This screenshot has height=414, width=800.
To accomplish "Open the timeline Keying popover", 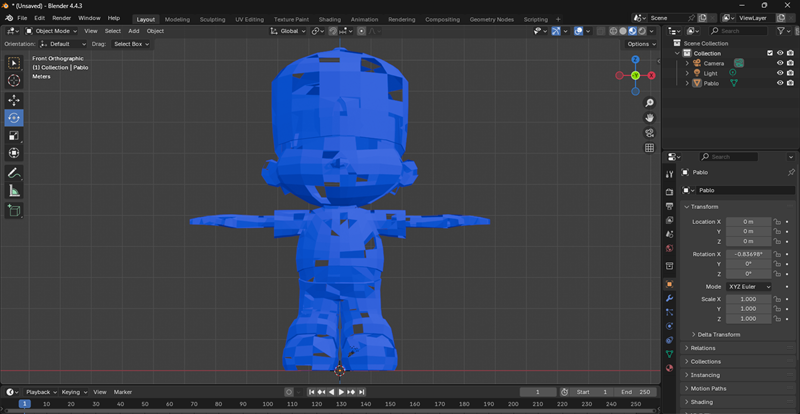I will pos(74,392).
